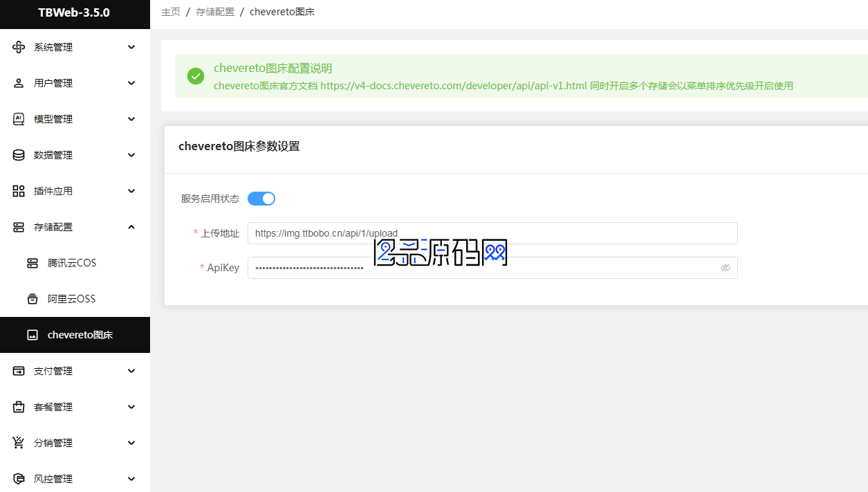Expand the 套餐管理 chevron
The width and height of the screenshot is (868, 492).
tap(131, 407)
